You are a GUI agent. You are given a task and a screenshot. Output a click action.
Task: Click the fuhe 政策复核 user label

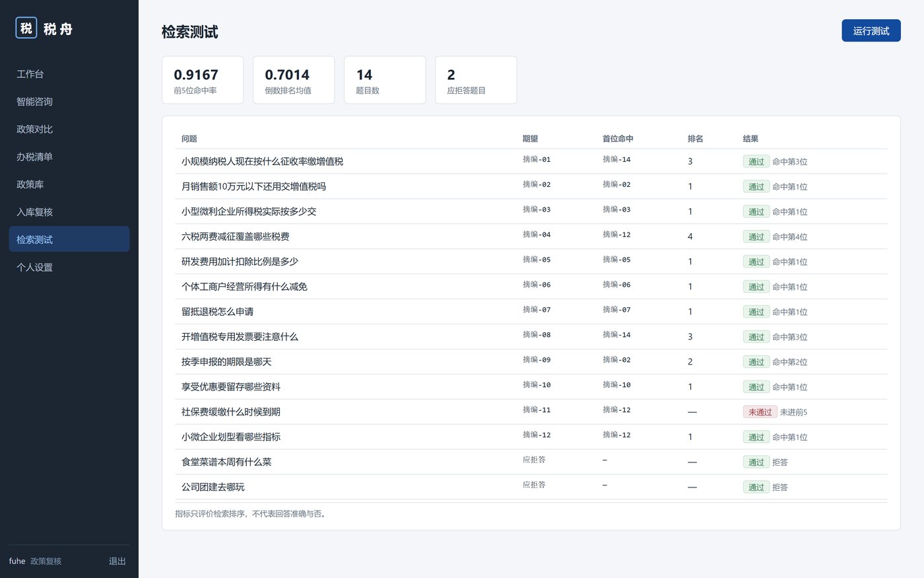coord(35,561)
